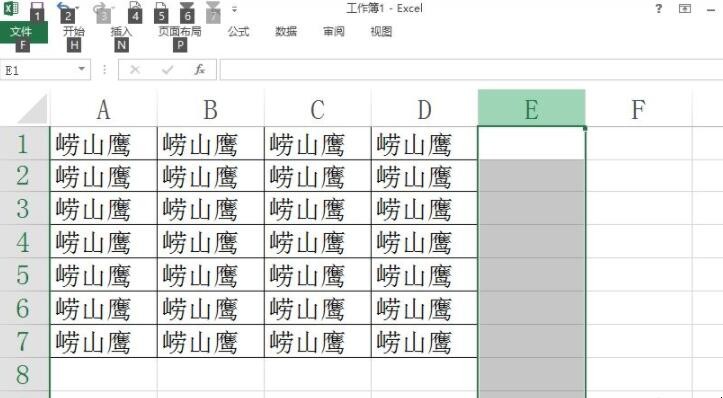Switch to the 页面布局 (Page Layout) tab
Image resolution: width=723 pixels, height=398 pixels.
click(180, 31)
